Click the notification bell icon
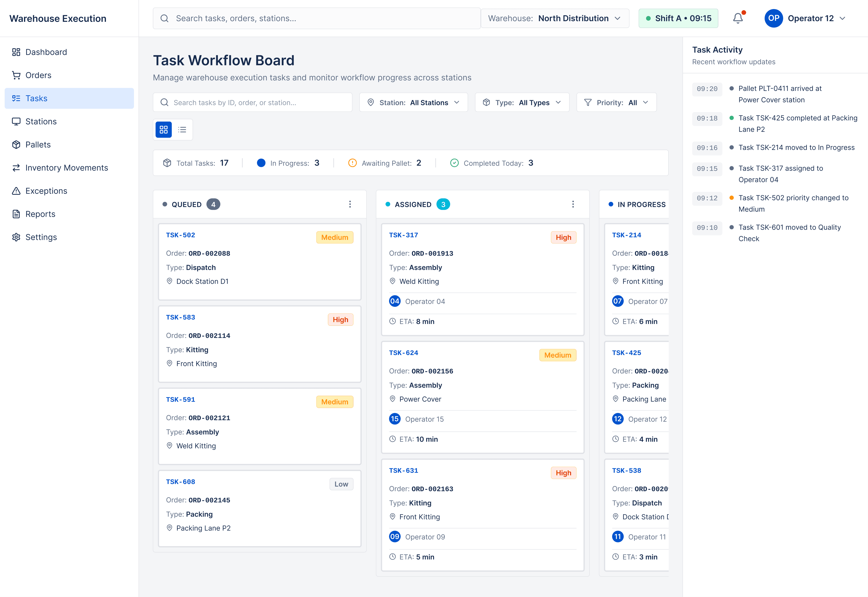This screenshot has width=868, height=597. pos(737,18)
